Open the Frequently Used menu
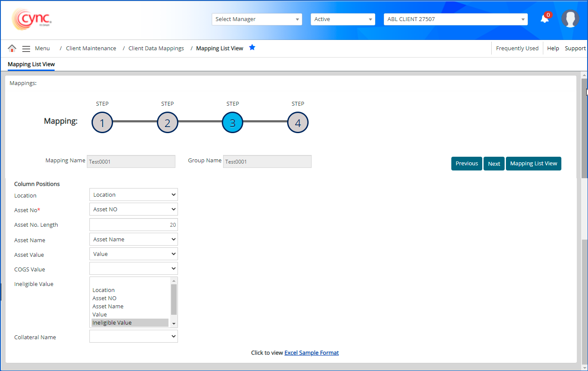This screenshot has height=371, width=588. (x=517, y=49)
